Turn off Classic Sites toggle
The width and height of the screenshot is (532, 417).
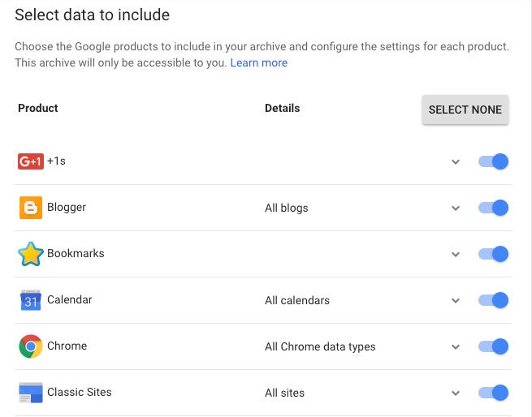[493, 393]
